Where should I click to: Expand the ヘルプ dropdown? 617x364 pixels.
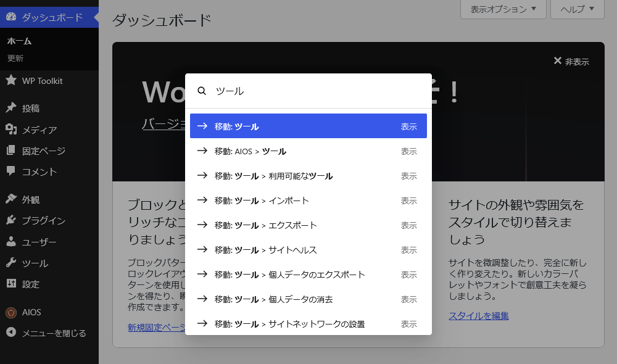pyautogui.click(x=578, y=9)
